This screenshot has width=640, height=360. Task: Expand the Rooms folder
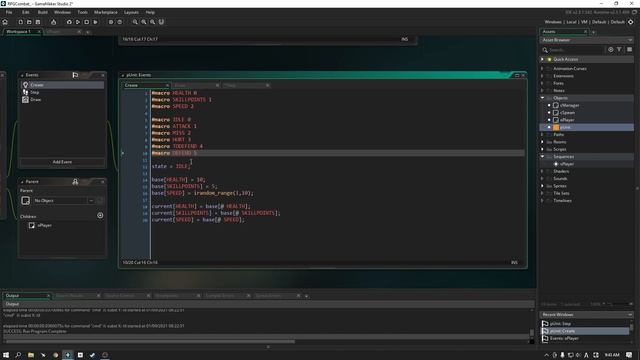542,142
